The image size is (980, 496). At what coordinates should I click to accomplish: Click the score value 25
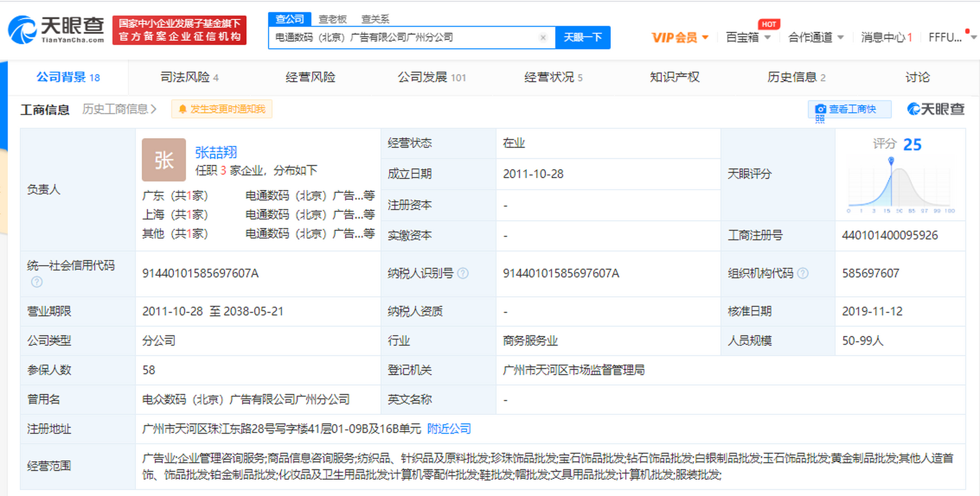point(912,145)
